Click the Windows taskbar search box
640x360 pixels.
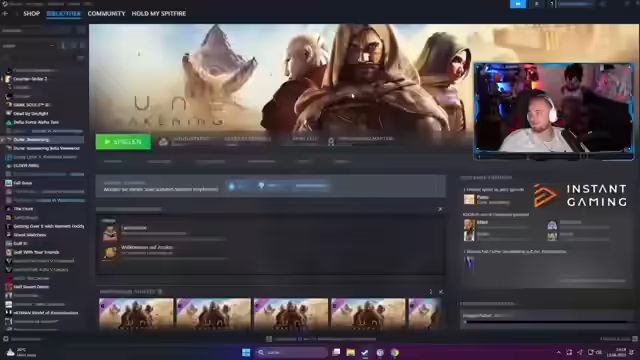tap(292, 352)
